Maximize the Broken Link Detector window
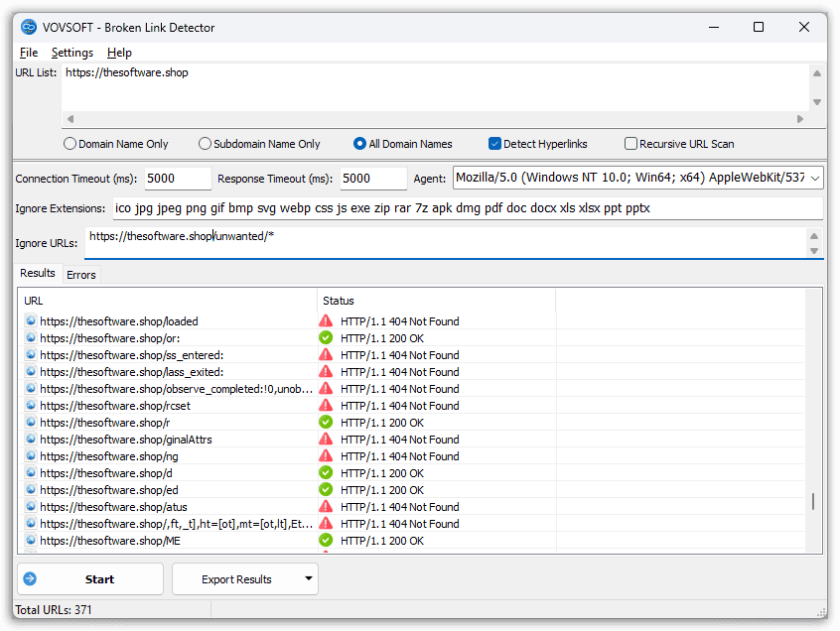840x631 pixels. click(759, 27)
